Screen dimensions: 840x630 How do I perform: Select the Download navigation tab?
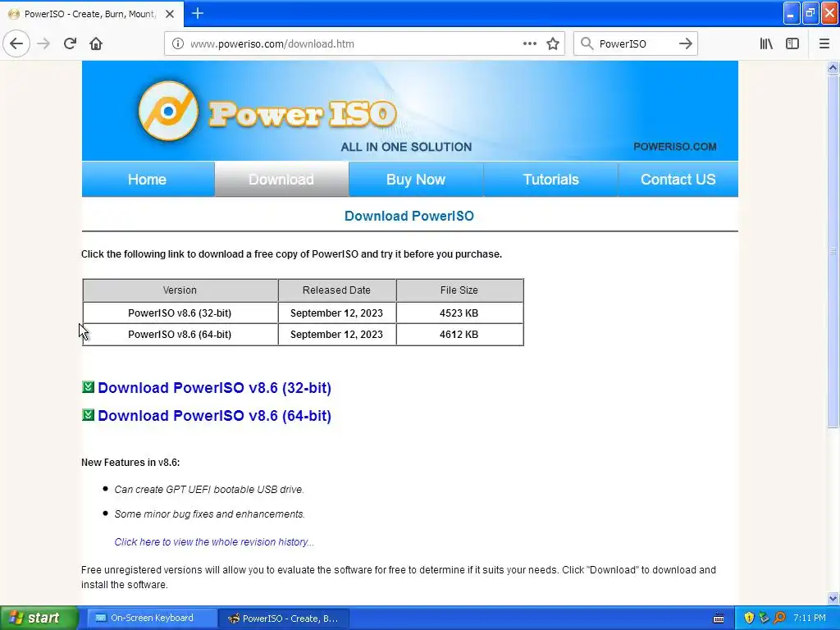(281, 179)
